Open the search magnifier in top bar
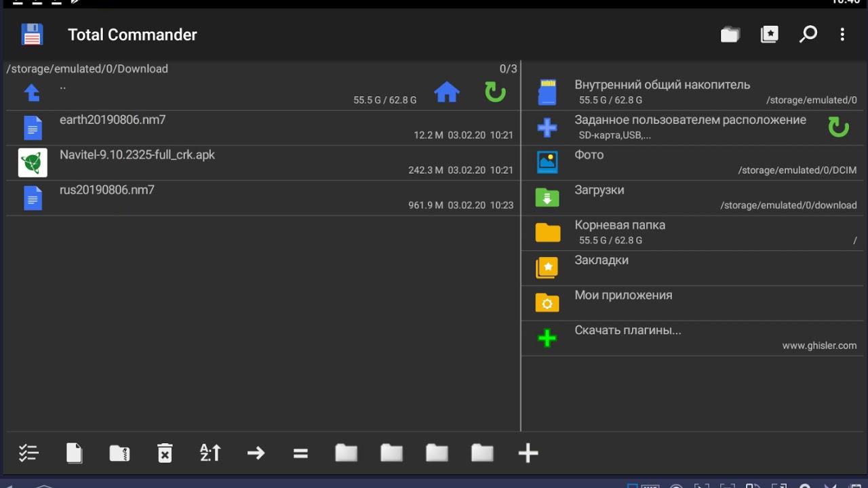Screen dimensions: 868x488 808,35
